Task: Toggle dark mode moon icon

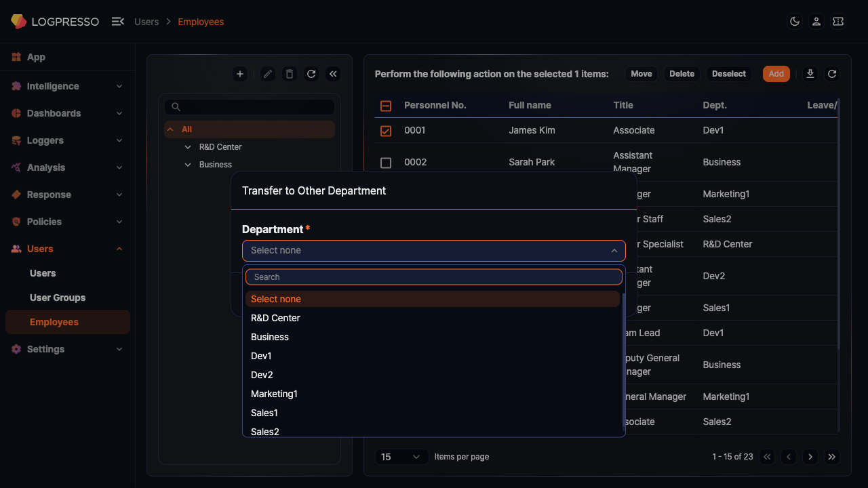Action: [x=795, y=22]
